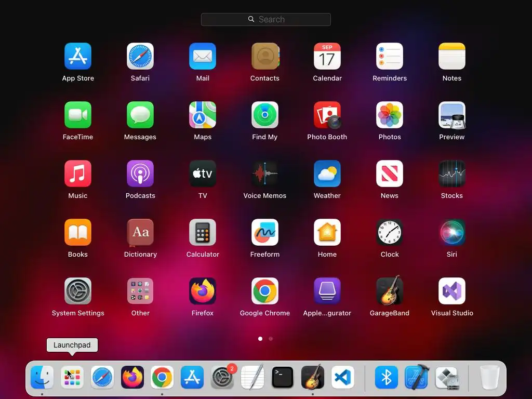Go to the second Launchpad page dot
This screenshot has width=532, height=399.
coord(270,339)
